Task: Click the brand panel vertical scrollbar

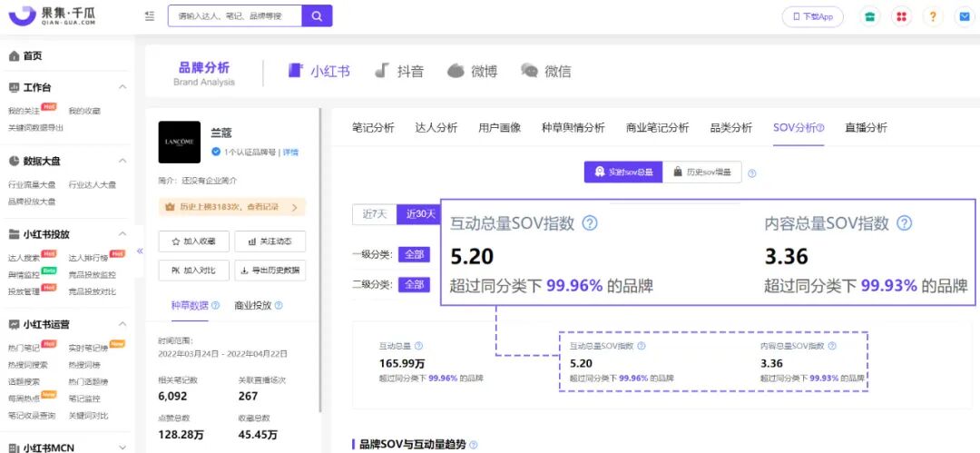Action: 320,260
